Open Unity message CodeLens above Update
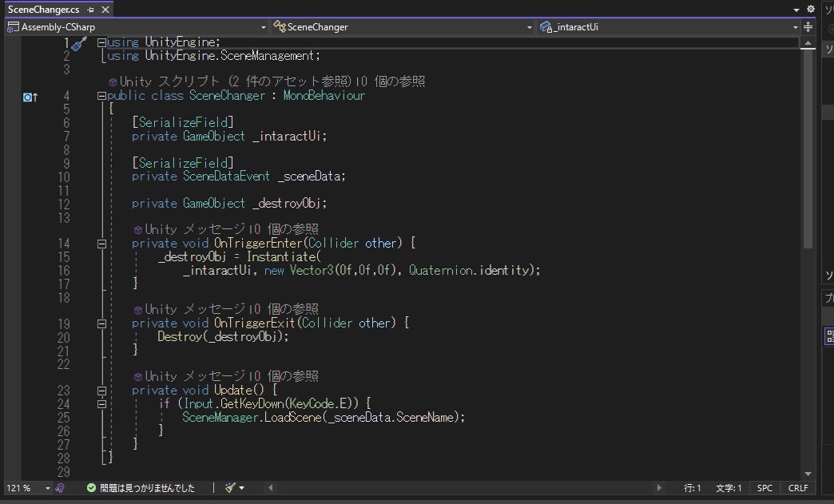Viewport: 834px width, 504px height. click(x=192, y=376)
